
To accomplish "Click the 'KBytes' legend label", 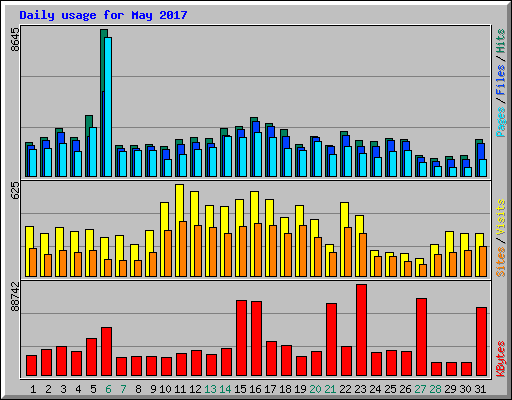I will [x=500, y=359].
